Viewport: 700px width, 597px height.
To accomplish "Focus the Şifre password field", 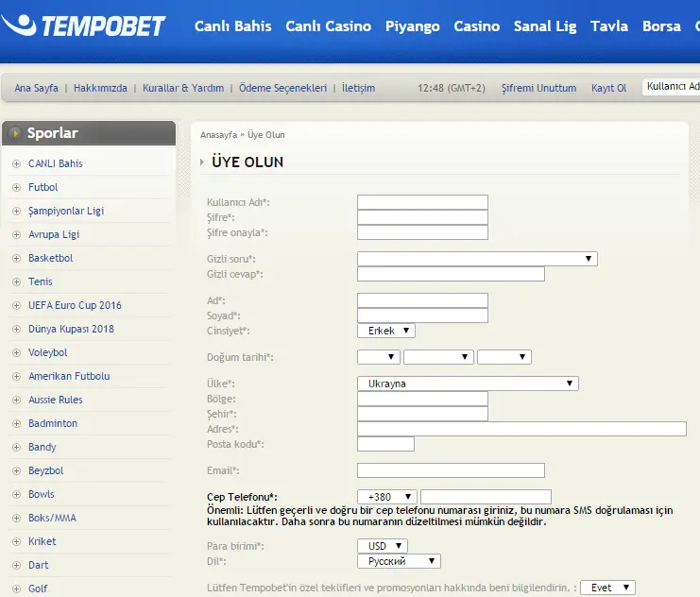I will point(422,217).
